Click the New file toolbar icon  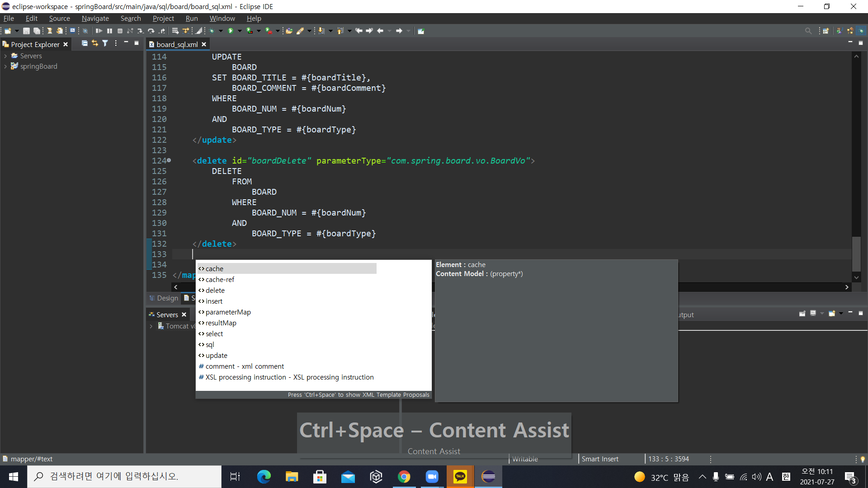(8, 31)
